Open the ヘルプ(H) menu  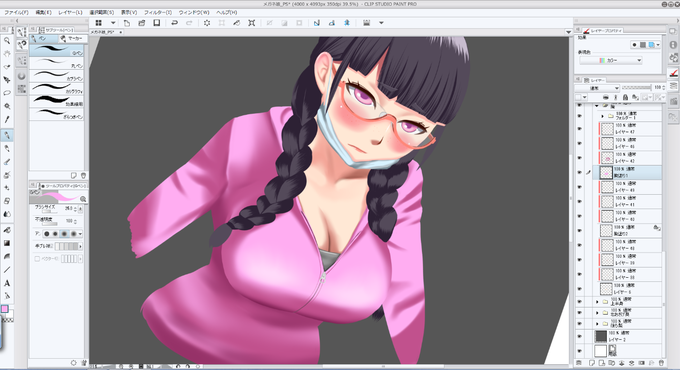coord(227,13)
